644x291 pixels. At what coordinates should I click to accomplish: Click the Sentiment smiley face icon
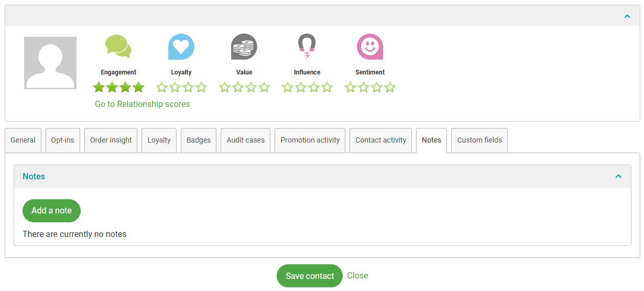coord(370,47)
